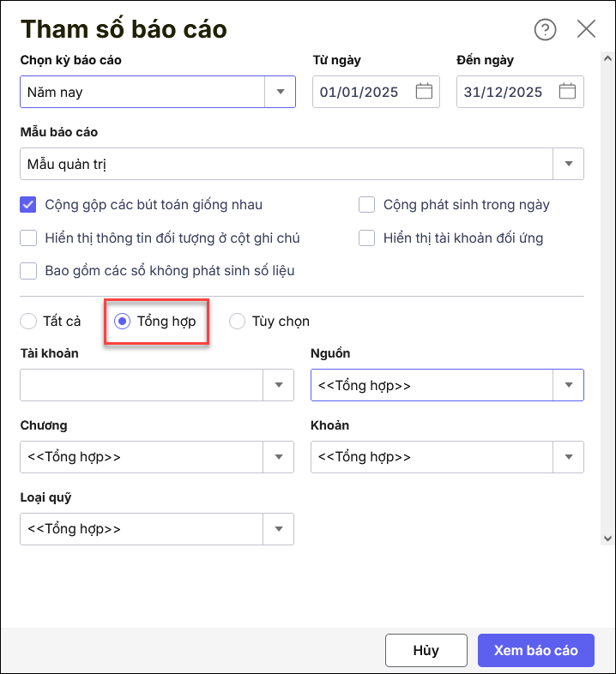This screenshot has width=616, height=674.
Task: Enable Cộng phát sinh trong ngày checkbox
Action: coord(367,205)
